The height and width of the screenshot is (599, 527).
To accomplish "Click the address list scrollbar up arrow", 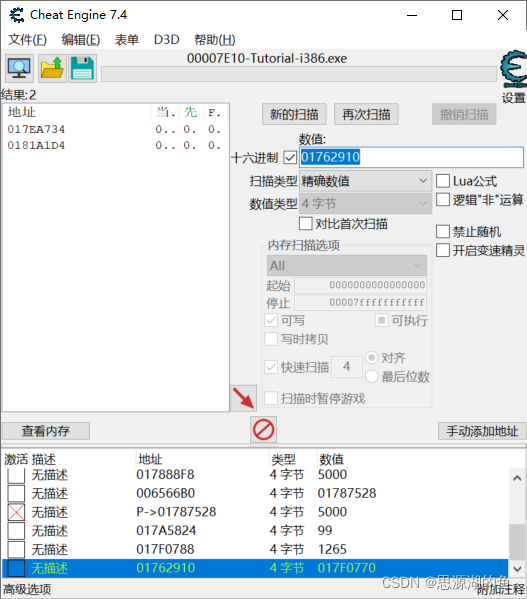I will (517, 478).
